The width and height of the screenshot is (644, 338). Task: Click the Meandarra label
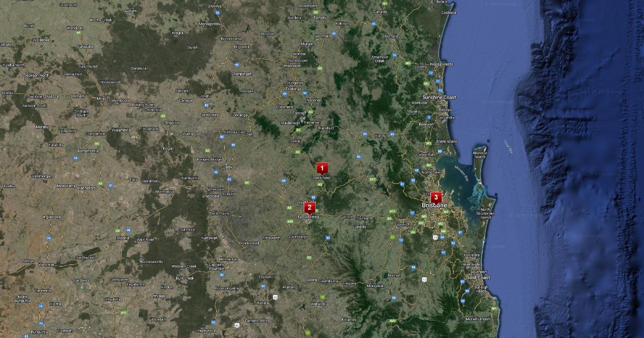(x=66, y=185)
